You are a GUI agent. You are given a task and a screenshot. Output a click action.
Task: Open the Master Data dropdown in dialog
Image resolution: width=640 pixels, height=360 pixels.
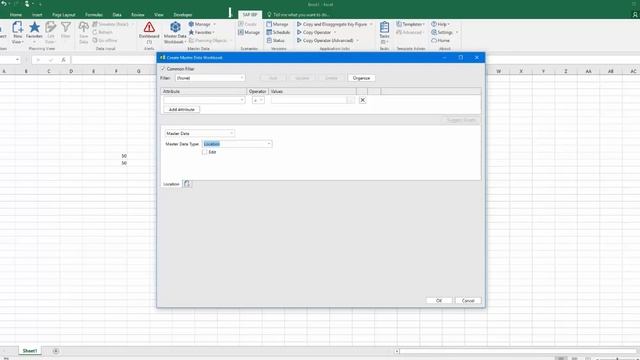(200, 133)
